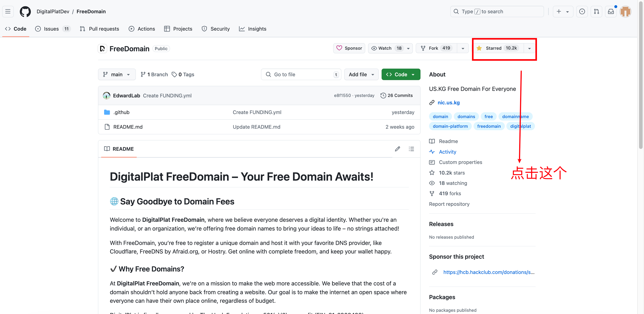The width and height of the screenshot is (644, 314).
Task: Click the book icon beside Readme
Action: coord(432,141)
